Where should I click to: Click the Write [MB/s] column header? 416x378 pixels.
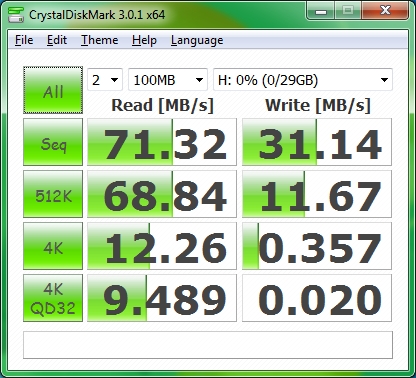tap(318, 106)
